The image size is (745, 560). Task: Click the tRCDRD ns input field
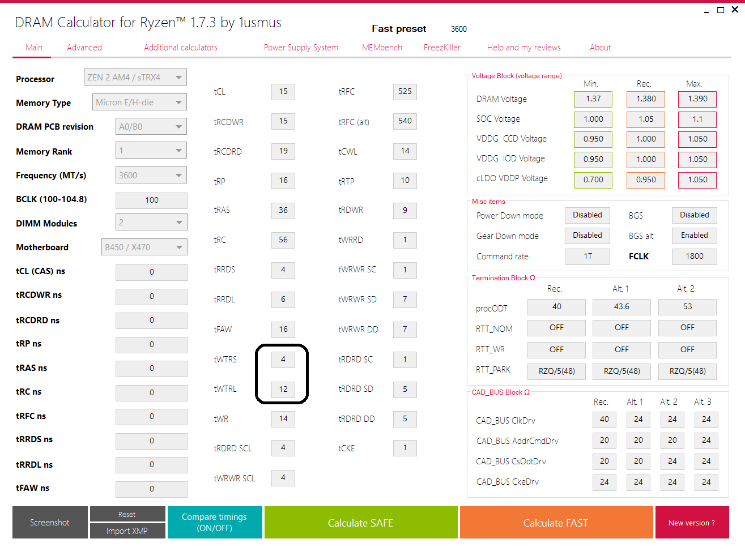(151, 320)
